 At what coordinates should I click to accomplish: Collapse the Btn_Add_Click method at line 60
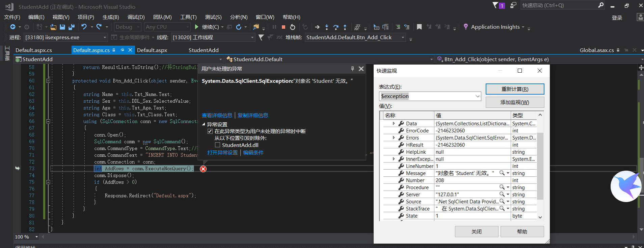pyautogui.click(x=48, y=81)
